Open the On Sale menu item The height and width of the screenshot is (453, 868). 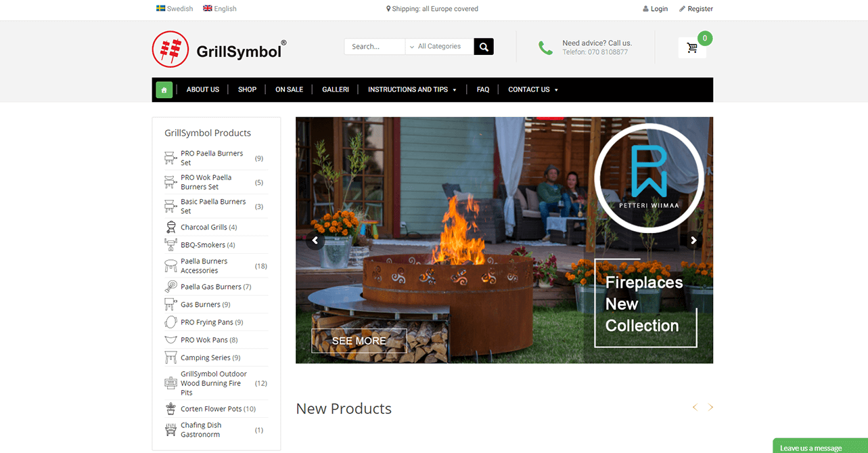click(289, 89)
